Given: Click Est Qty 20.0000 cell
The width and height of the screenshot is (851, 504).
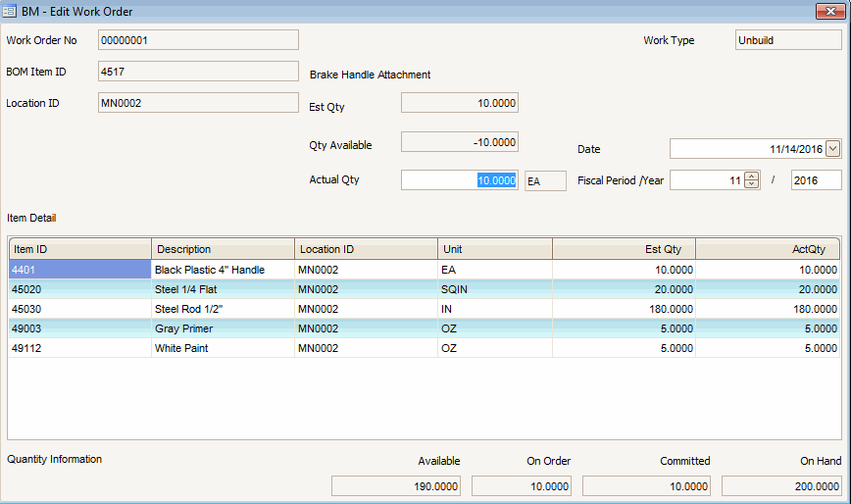Looking at the screenshot, I should 625,289.
